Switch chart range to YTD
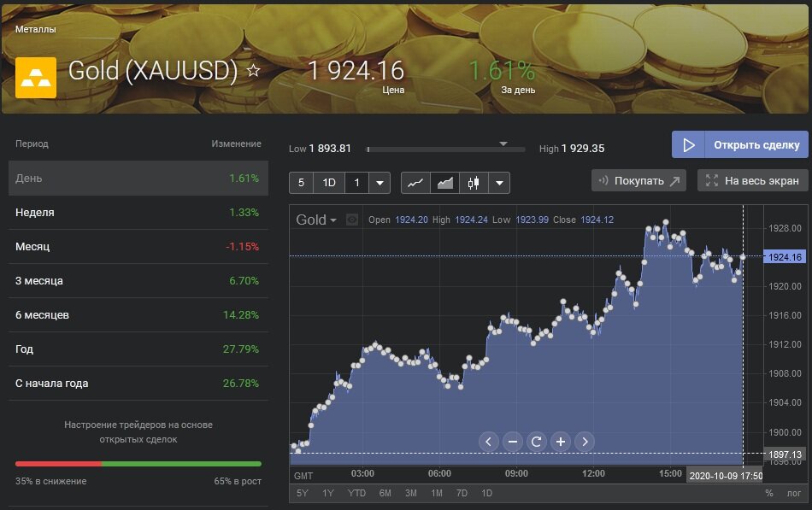 tap(356, 493)
